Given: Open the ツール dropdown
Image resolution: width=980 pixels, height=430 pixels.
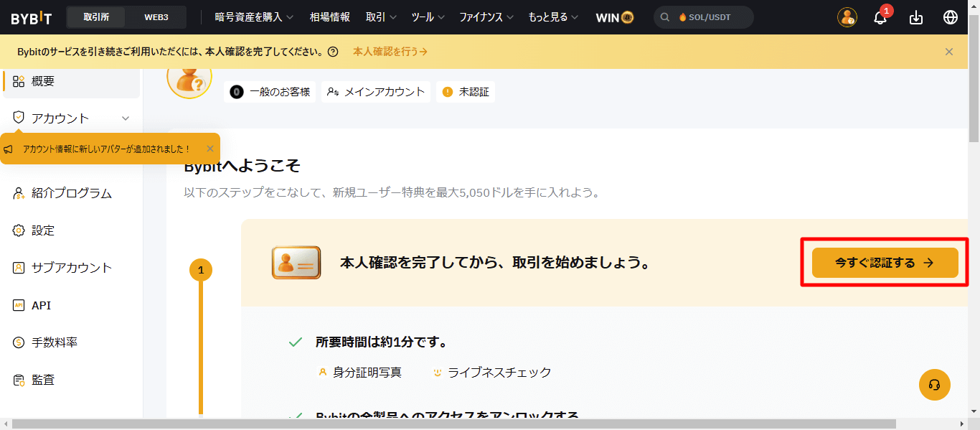Looking at the screenshot, I should 428,17.
